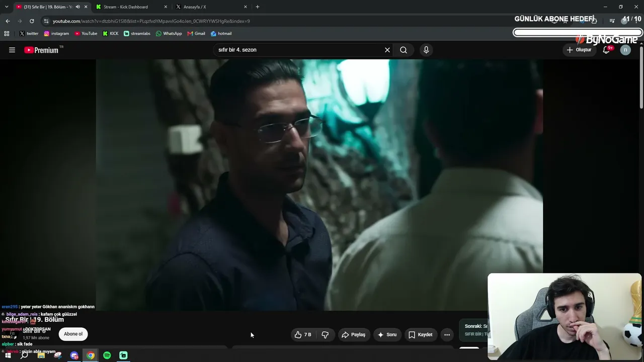Viewport: 644px width, 362px height.
Task: Save the video with Kaydet
Action: 421,334
